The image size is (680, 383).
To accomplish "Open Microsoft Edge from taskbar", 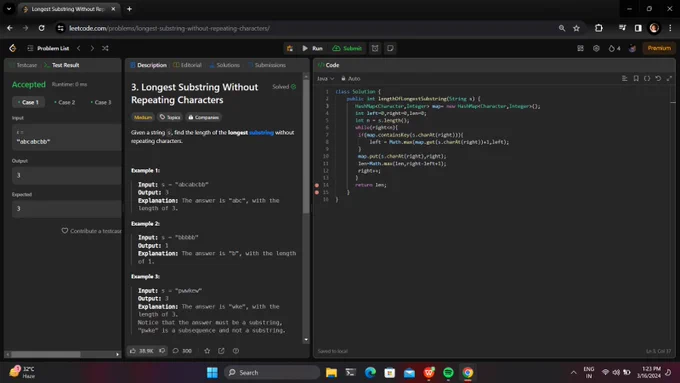I will 370,372.
